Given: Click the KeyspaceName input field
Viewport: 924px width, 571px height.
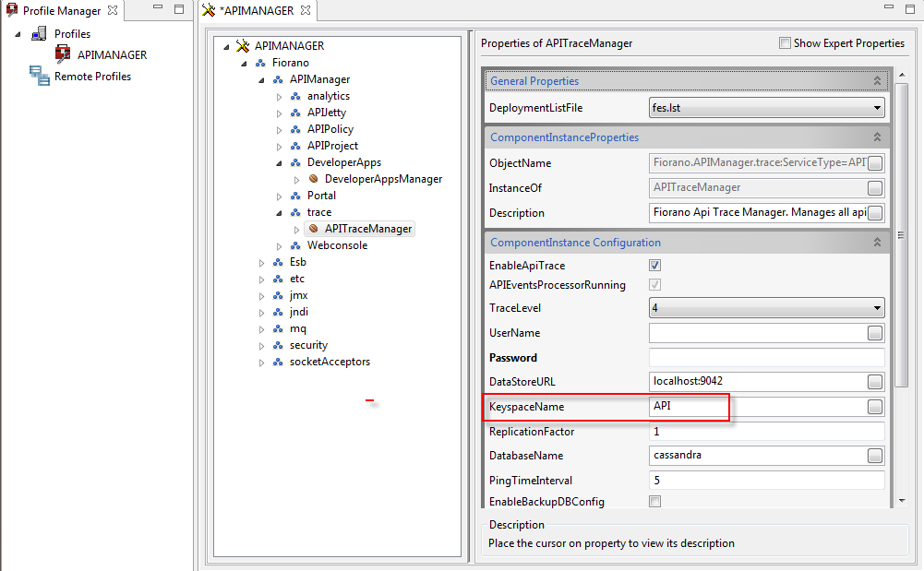Looking at the screenshot, I should (x=757, y=406).
